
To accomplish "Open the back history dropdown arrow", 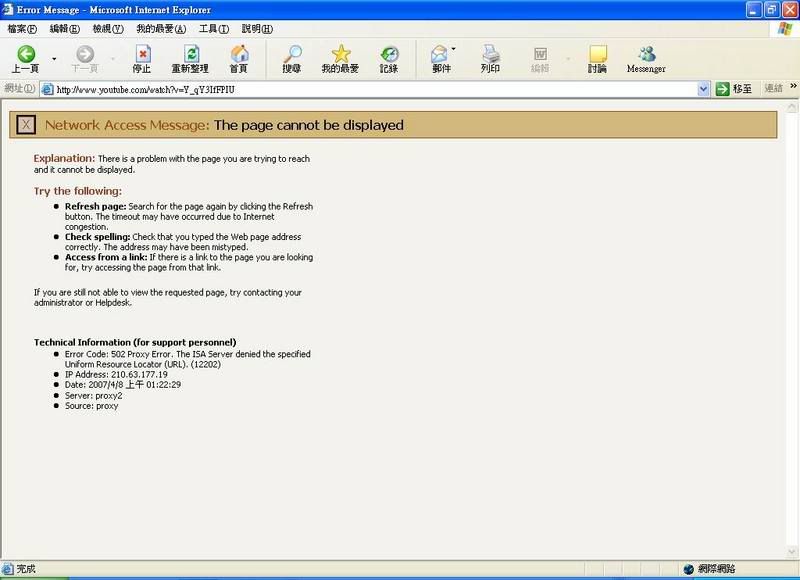I will coord(54,59).
